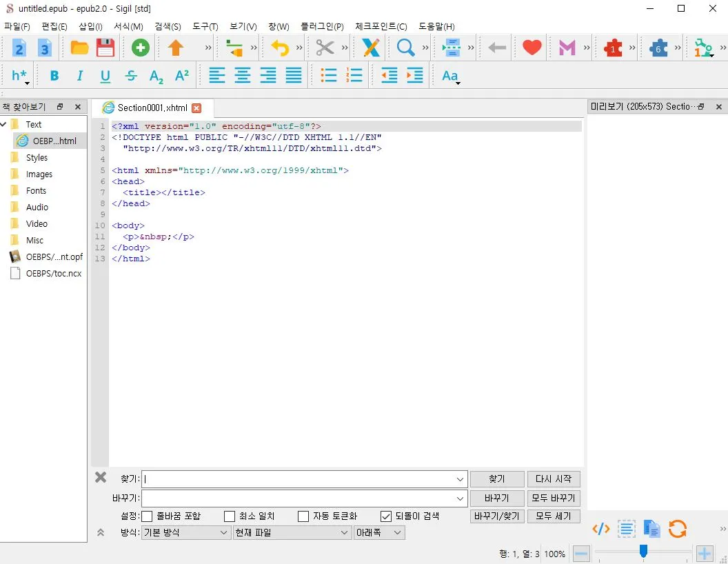
Task: Enable the 줄바꿈 포함 checkbox
Action: 147,516
